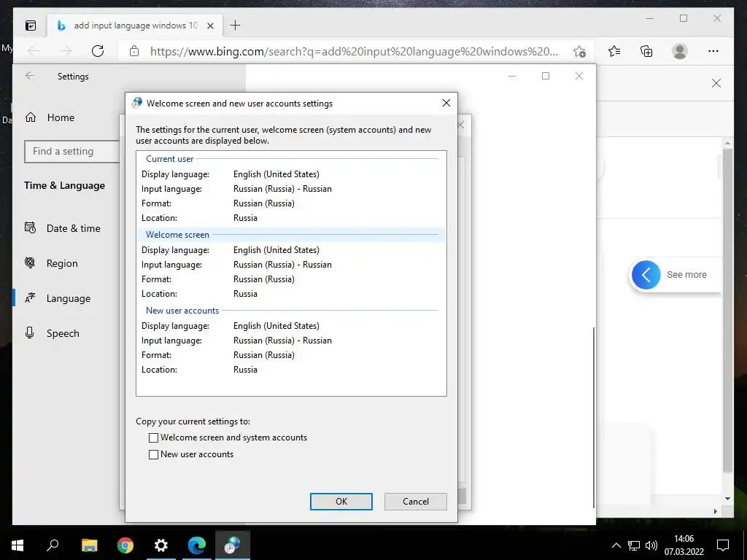Screen dimensions: 747x560
Task: Check Welcome screen and system accounts checkbox
Action: (x=153, y=437)
